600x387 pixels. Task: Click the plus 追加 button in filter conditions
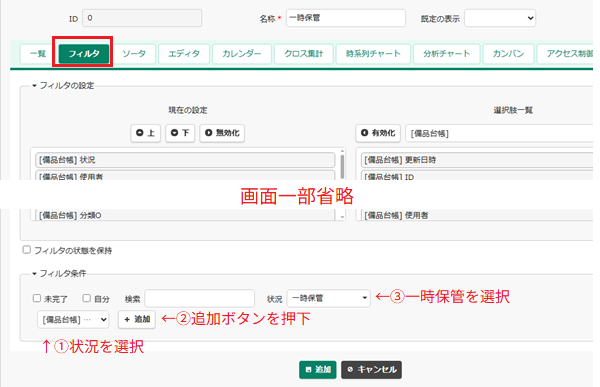pos(137,319)
